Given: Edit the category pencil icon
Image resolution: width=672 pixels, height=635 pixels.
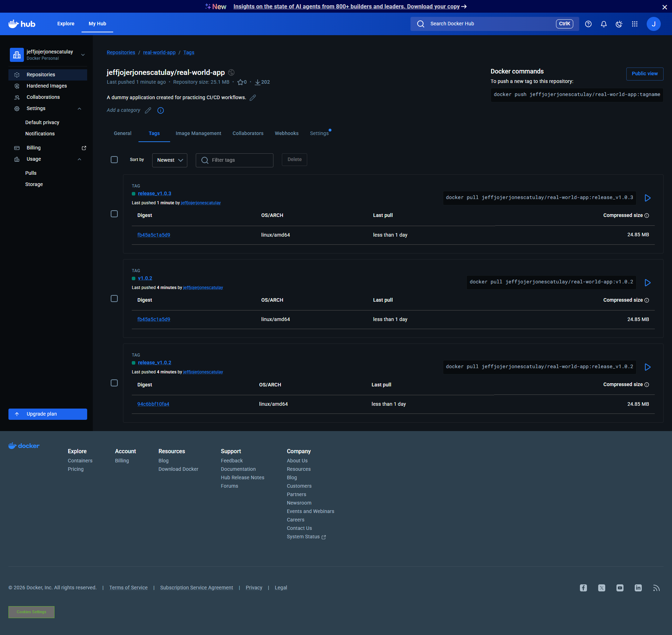Looking at the screenshot, I should pos(148,110).
